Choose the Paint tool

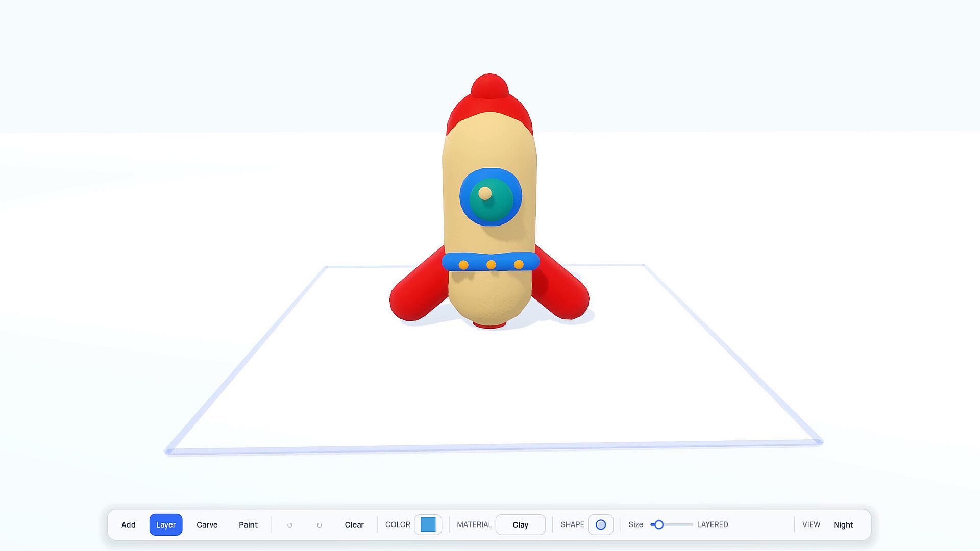click(249, 524)
